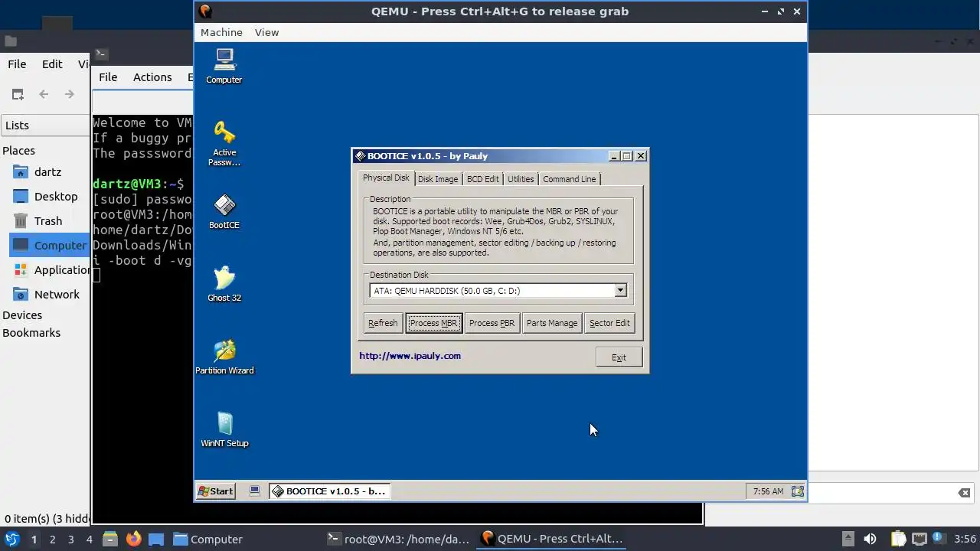Open File menu in the terminal window
This screenshot has height=551, width=980.
pyautogui.click(x=108, y=77)
